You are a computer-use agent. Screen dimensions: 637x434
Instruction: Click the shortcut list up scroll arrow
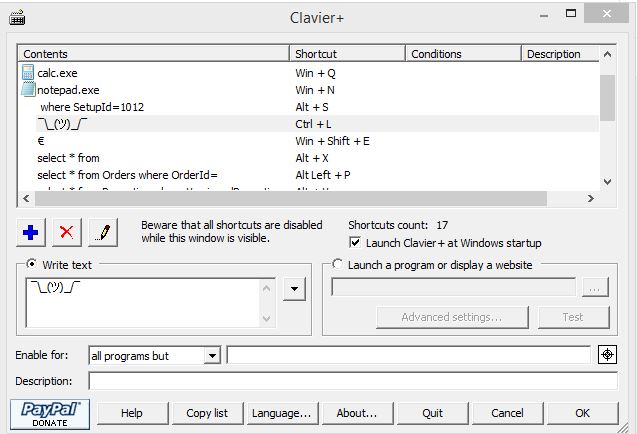point(607,54)
